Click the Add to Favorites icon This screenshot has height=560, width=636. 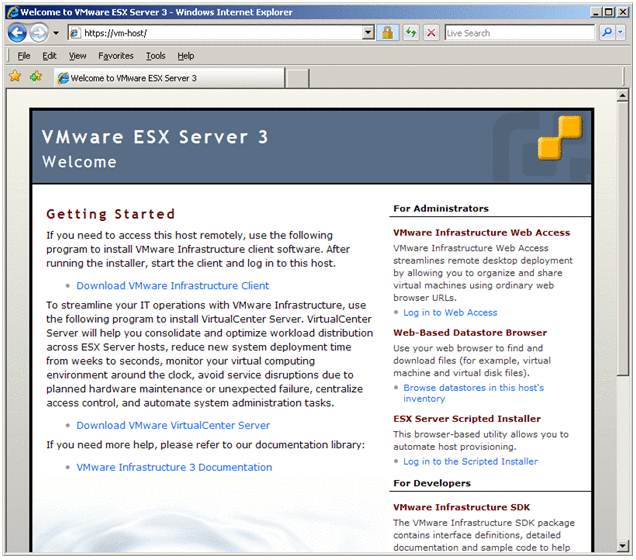[x=36, y=76]
